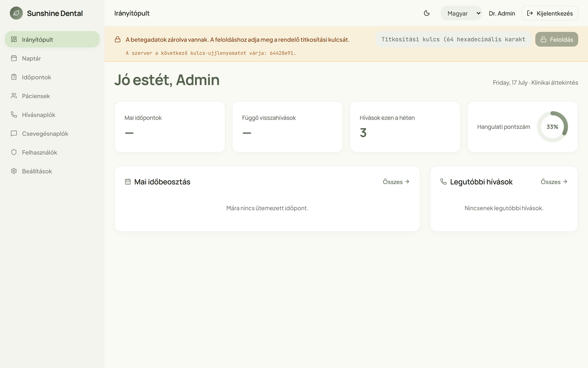This screenshot has height=368, width=588.
Task: Click the Naptár calendar icon
Action: (x=14, y=58)
